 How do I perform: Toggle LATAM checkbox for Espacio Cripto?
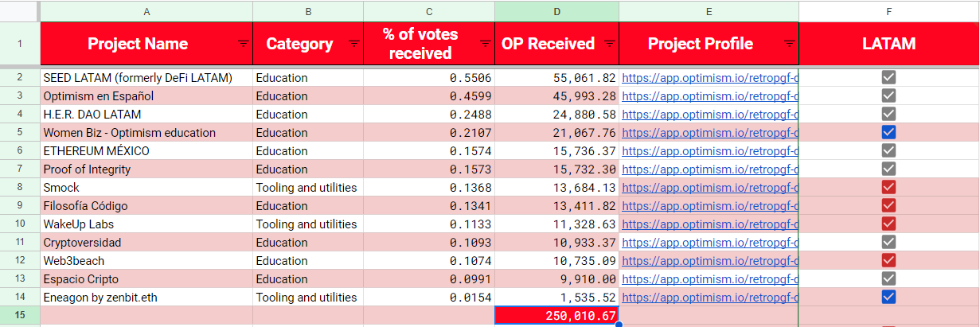point(888,279)
